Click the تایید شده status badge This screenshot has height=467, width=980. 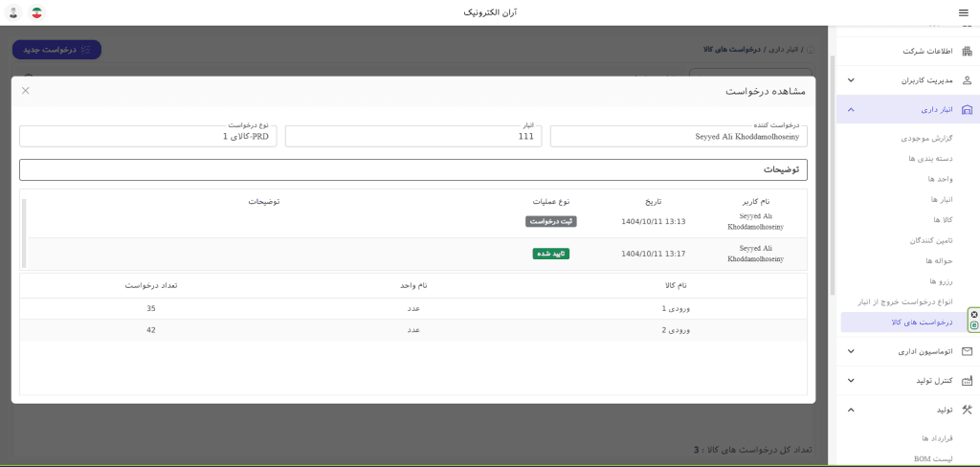click(551, 254)
